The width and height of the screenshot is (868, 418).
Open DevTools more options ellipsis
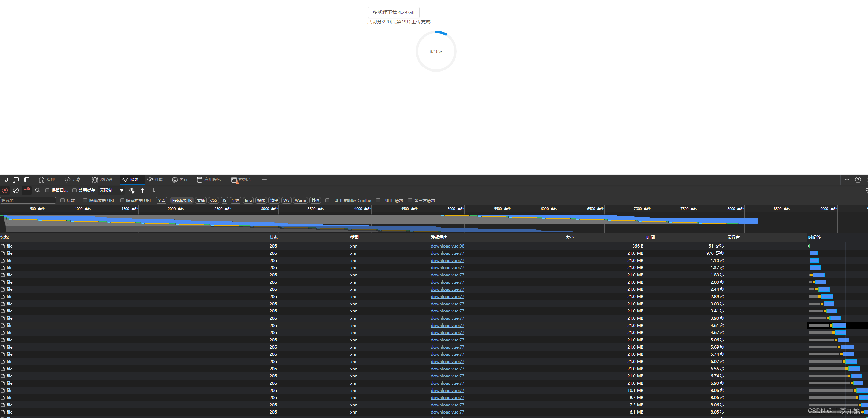click(847, 180)
